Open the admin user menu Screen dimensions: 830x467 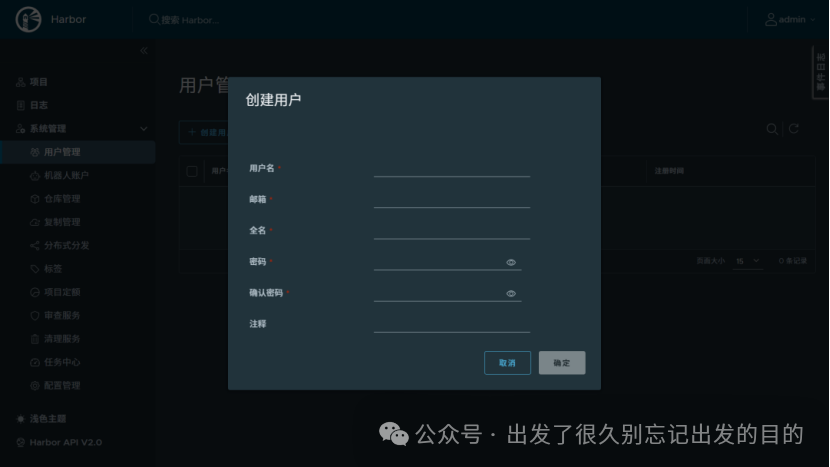[x=790, y=20]
